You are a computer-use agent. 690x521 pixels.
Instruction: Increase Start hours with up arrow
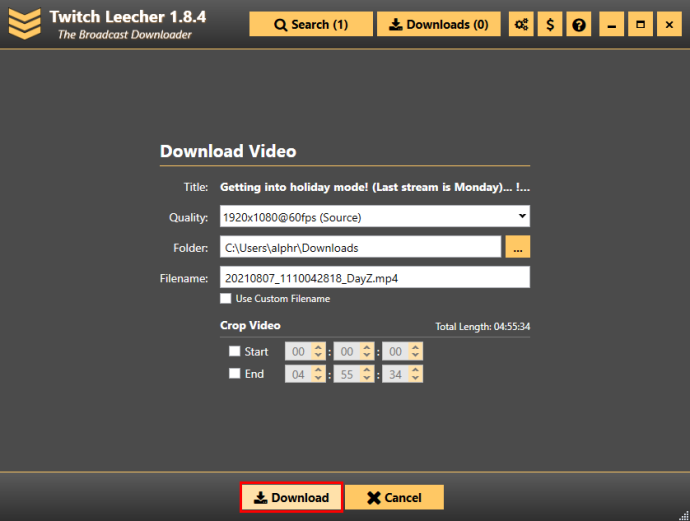click(318, 347)
